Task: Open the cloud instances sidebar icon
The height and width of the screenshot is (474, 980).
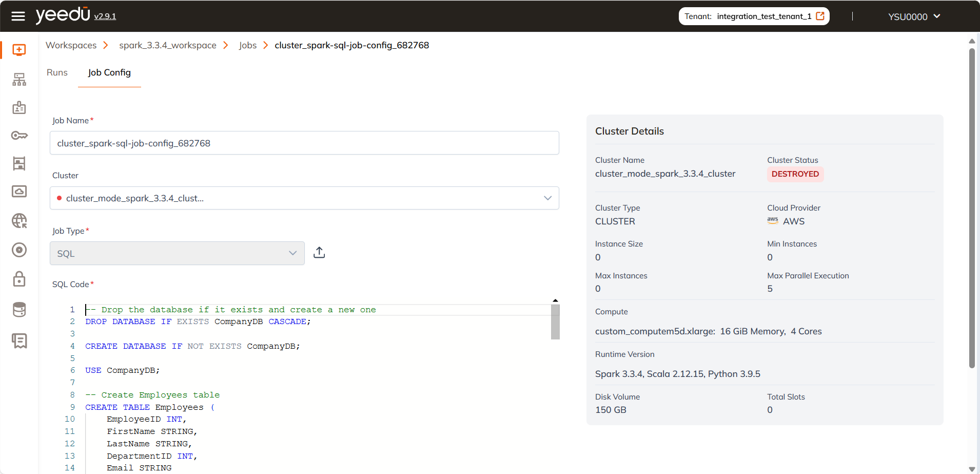Action: tap(18, 191)
